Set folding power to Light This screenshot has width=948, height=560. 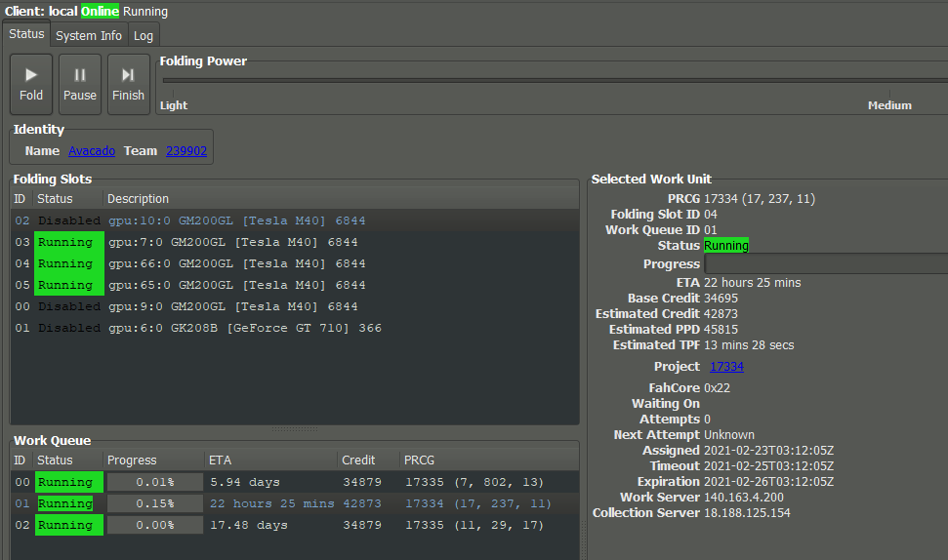pos(174,105)
